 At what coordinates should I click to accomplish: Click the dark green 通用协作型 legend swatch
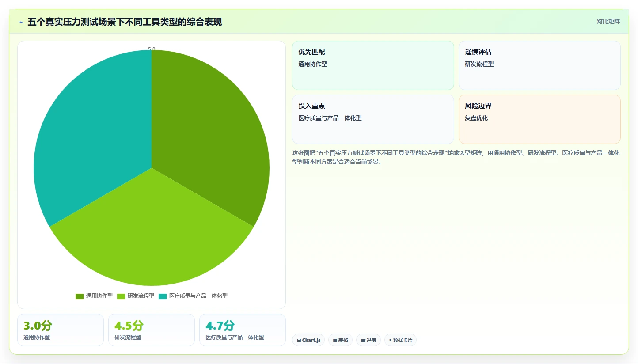pyautogui.click(x=80, y=296)
